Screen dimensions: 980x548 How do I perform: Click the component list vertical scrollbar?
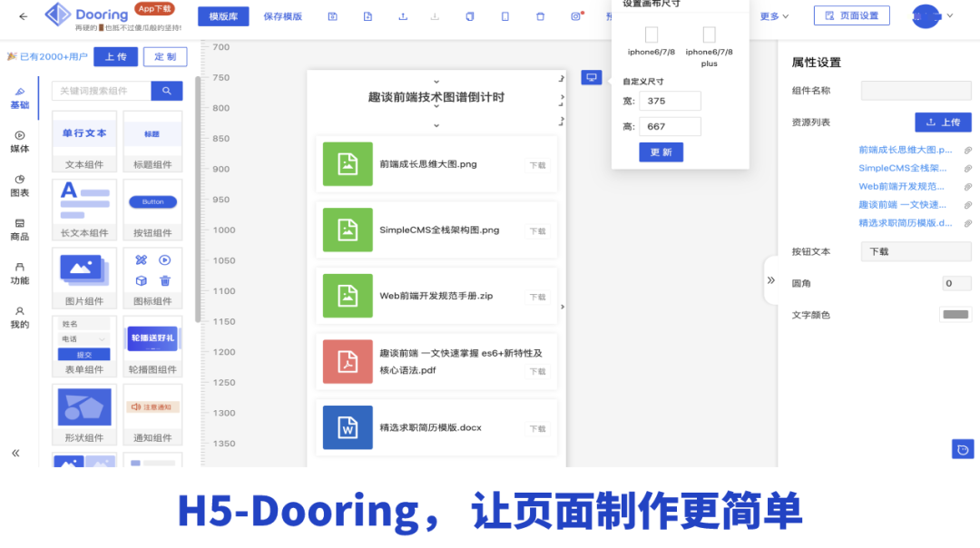pyautogui.click(x=198, y=199)
